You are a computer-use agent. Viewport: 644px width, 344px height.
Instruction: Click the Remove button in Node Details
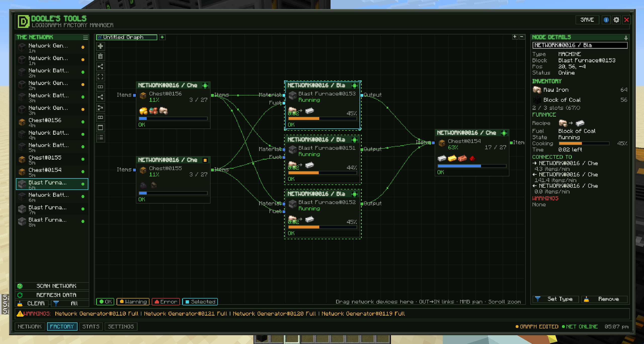pyautogui.click(x=604, y=299)
